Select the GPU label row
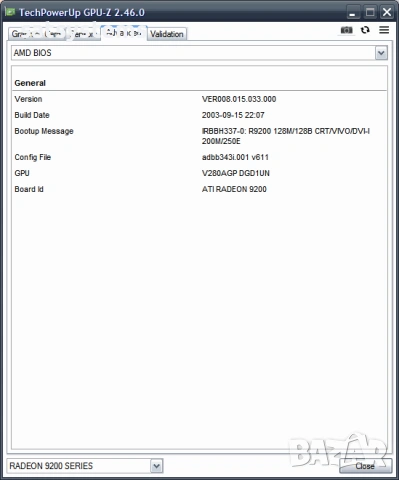 point(22,173)
